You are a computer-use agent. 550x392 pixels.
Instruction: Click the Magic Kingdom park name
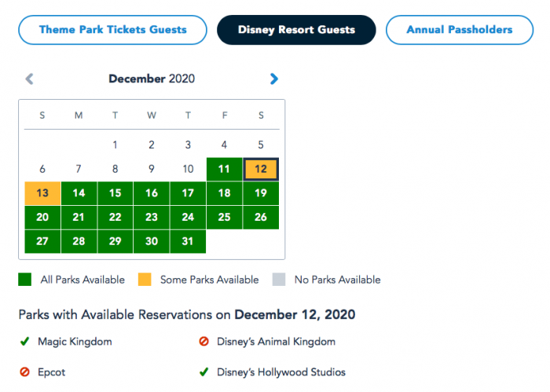tap(75, 342)
